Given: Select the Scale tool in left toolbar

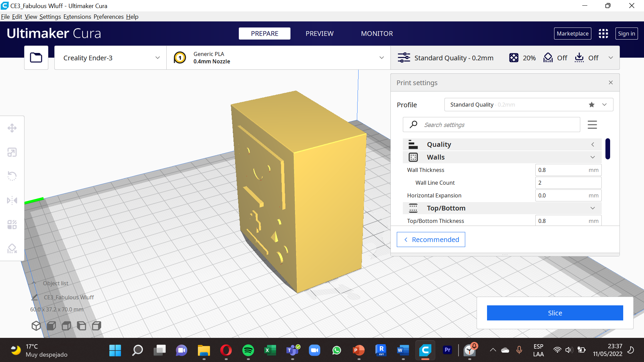Looking at the screenshot, I should (x=12, y=152).
